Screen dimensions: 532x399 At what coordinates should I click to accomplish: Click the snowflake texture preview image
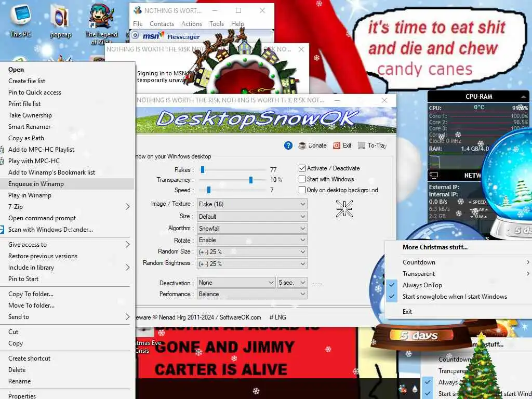click(344, 208)
